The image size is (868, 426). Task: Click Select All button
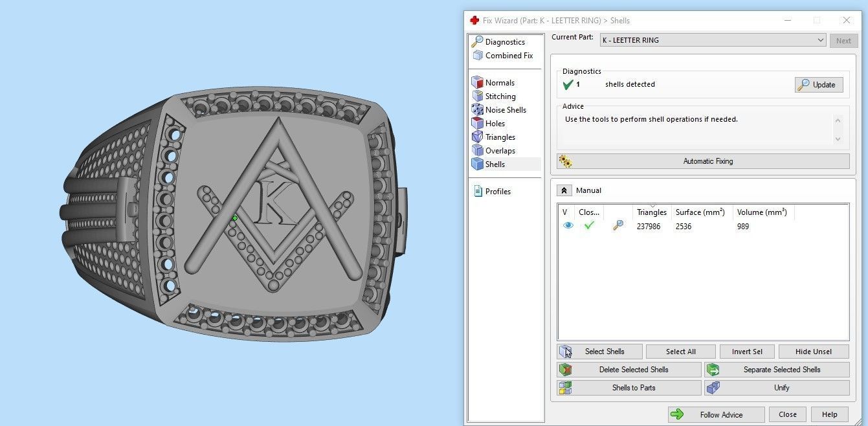click(681, 352)
